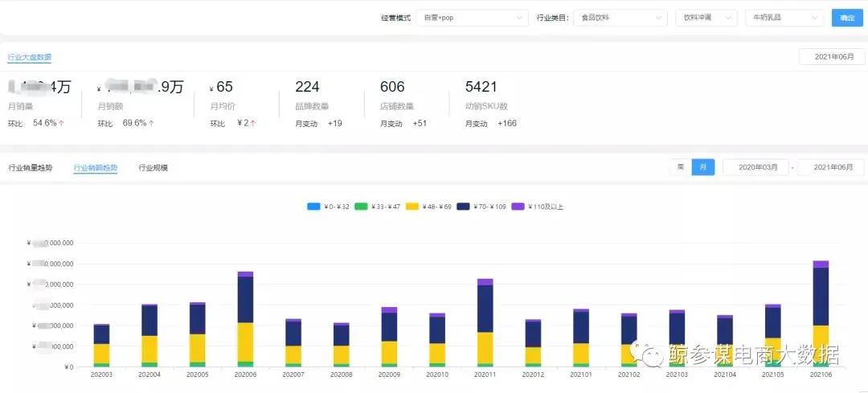The height and width of the screenshot is (393, 868).
Task: Toggle the purple ¥110及以上 legend swatch
Action: pyautogui.click(x=518, y=207)
